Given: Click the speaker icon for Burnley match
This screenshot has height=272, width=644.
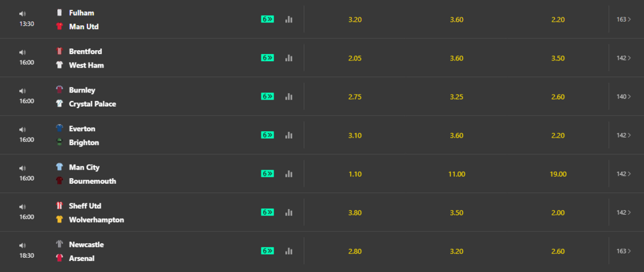Looking at the screenshot, I should click(x=23, y=91).
